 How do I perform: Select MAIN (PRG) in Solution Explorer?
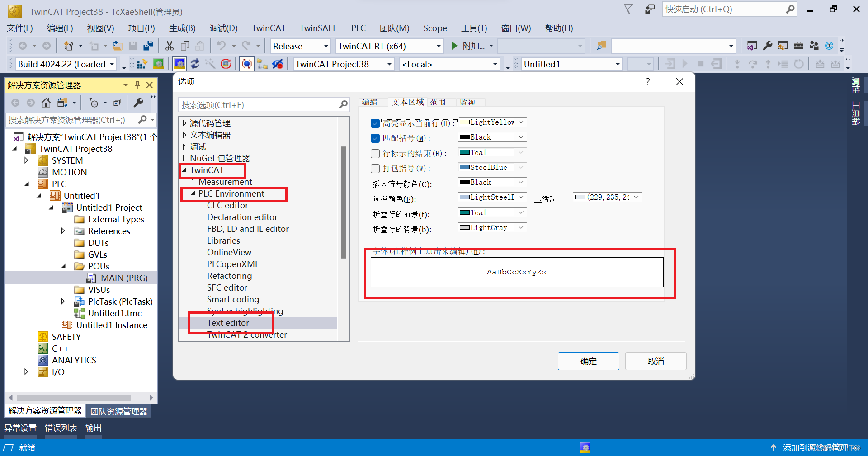(124, 278)
